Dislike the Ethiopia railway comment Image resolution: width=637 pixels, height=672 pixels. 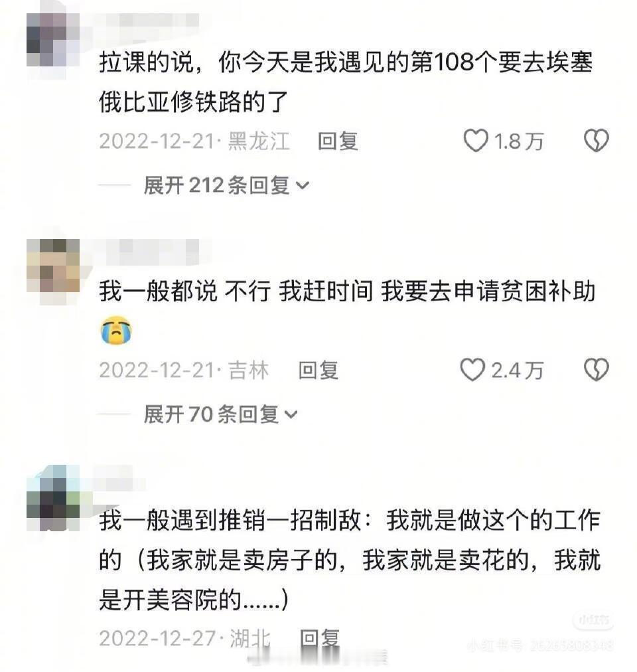[596, 141]
